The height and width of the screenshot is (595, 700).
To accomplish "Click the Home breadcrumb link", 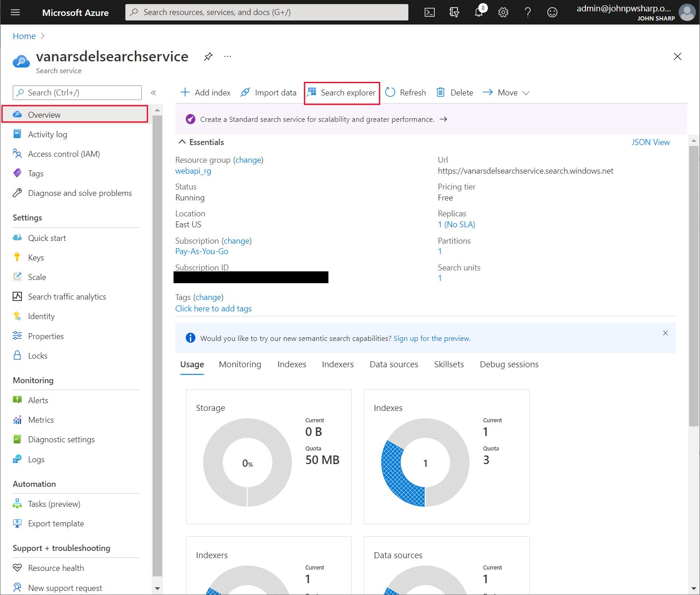I will click(x=24, y=36).
